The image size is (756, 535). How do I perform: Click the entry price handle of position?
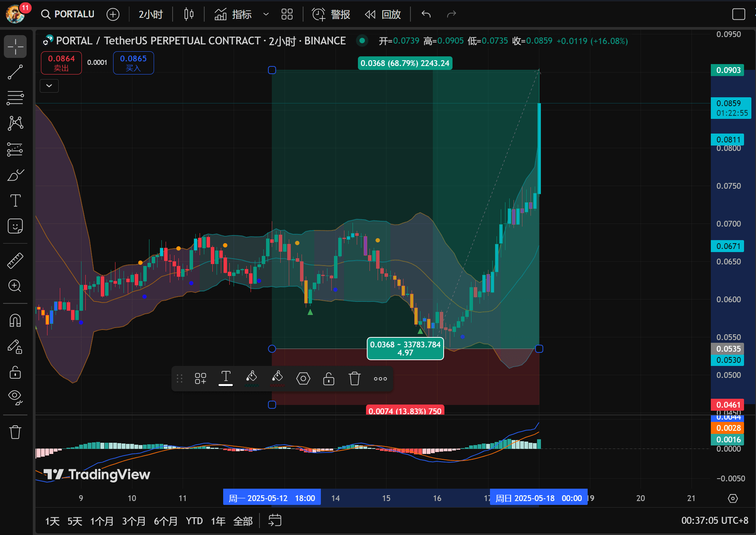tap(272, 349)
